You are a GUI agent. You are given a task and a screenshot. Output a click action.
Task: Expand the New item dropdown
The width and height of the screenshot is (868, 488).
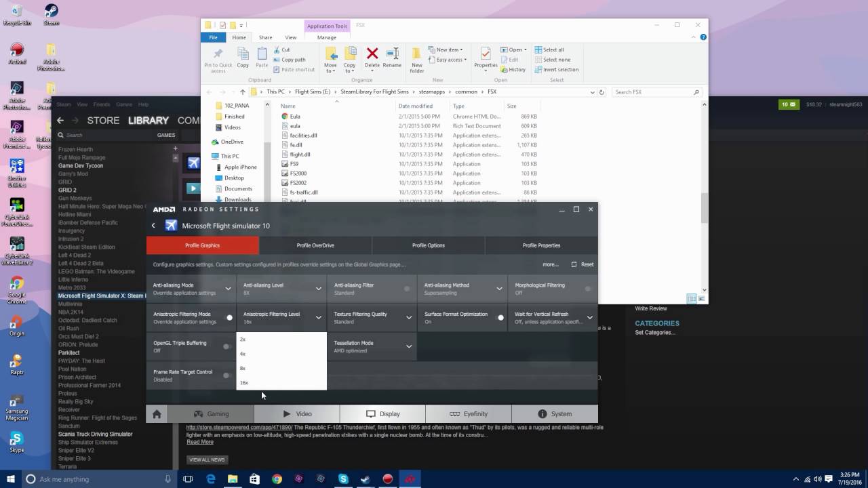click(446, 49)
